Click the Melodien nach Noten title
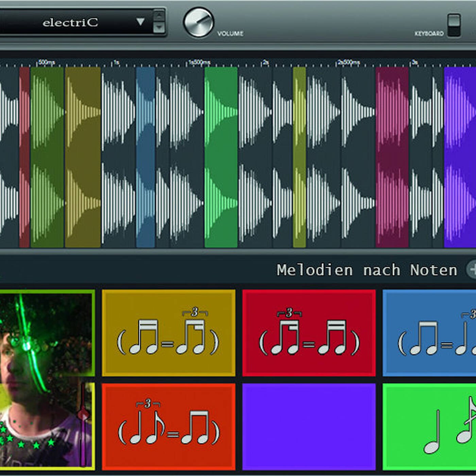Screen dimensions: 476x476 pos(367,270)
